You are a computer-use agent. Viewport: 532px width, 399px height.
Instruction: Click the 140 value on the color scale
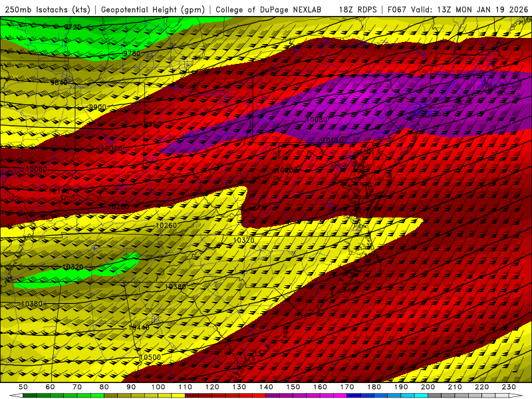point(266,387)
